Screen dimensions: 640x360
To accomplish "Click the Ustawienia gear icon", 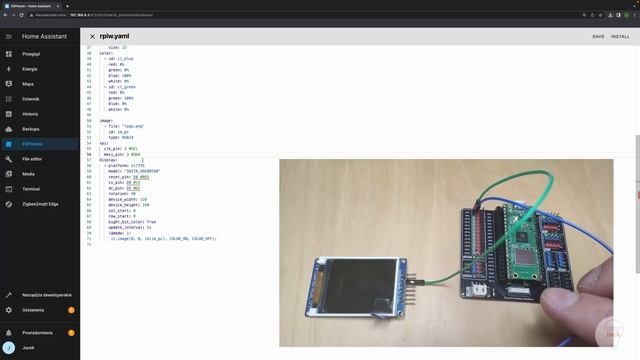I will (x=9, y=310).
